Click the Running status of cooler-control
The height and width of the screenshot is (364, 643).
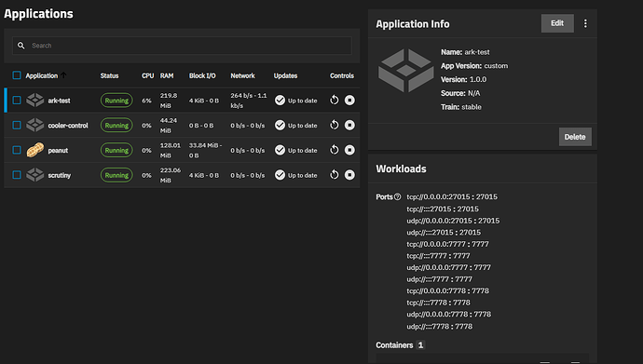(116, 126)
